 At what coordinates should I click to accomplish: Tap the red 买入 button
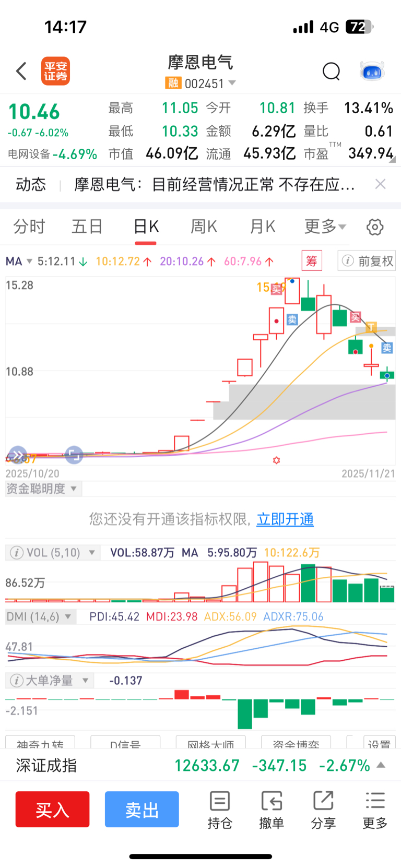click(x=52, y=809)
